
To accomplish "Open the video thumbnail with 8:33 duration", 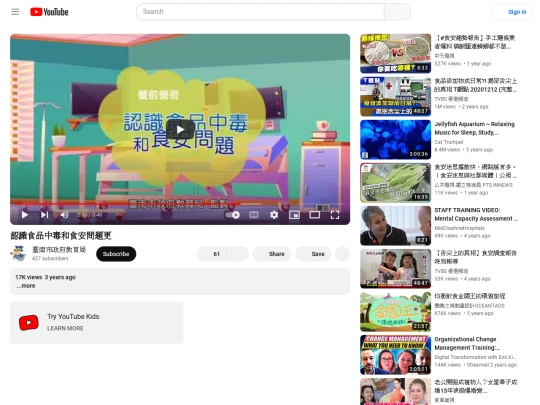I will (x=395, y=53).
